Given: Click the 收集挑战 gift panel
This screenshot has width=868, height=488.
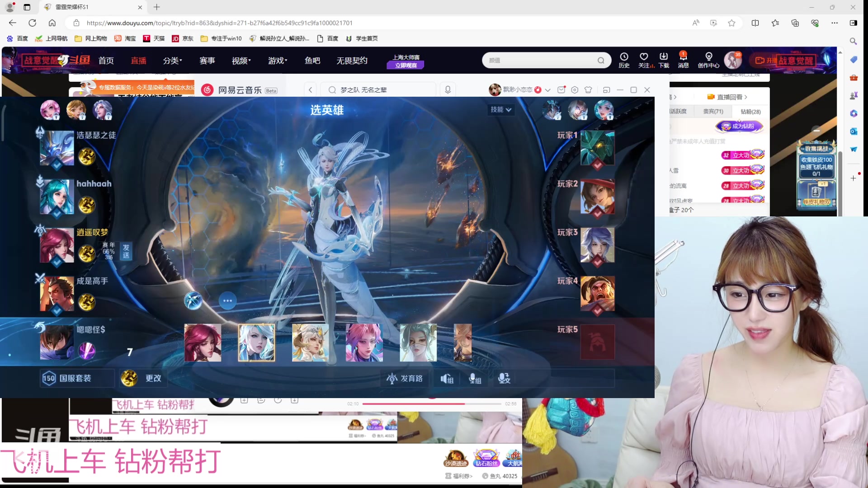Looking at the screenshot, I should tap(816, 175).
